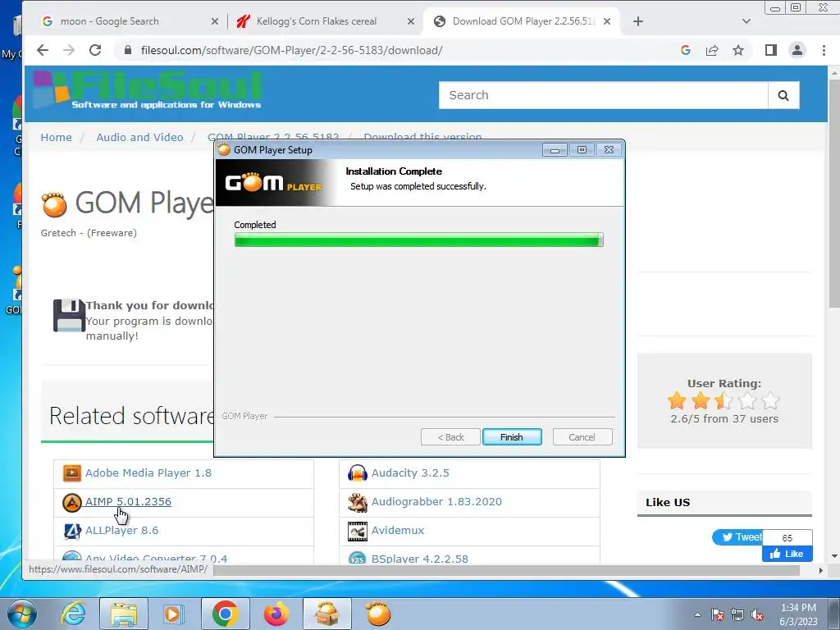The height and width of the screenshot is (630, 840).
Task: Click the Audacity headphones icon
Action: 358,473
